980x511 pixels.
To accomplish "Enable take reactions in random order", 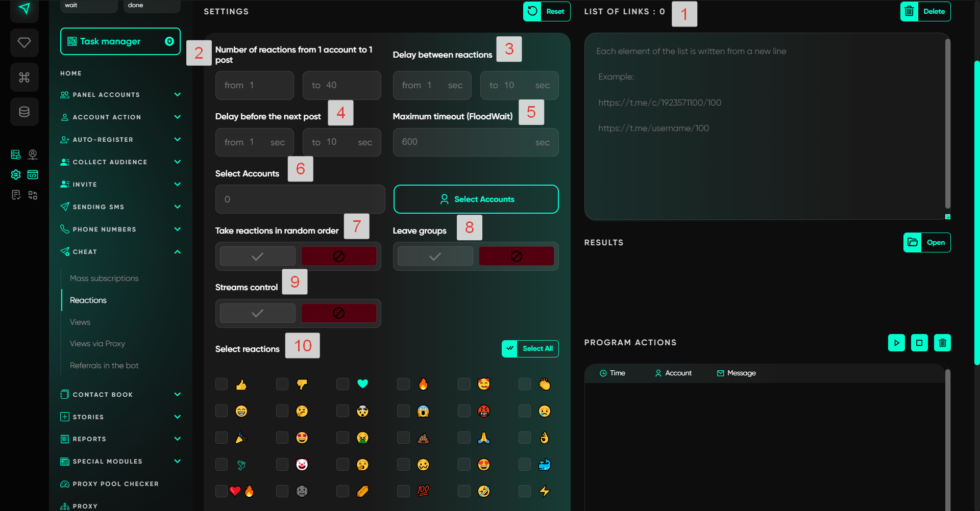I will 258,256.
